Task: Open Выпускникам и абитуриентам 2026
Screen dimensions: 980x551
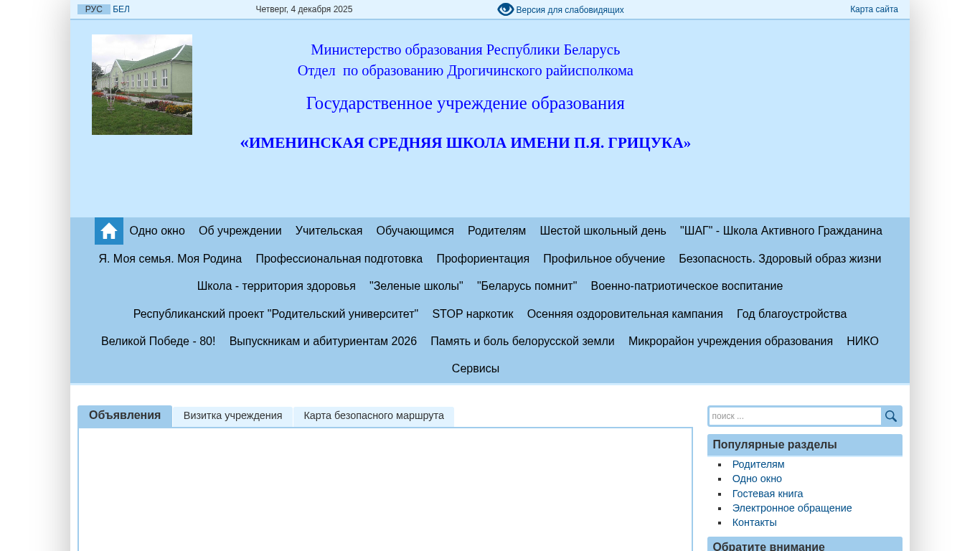Action: coord(323,342)
